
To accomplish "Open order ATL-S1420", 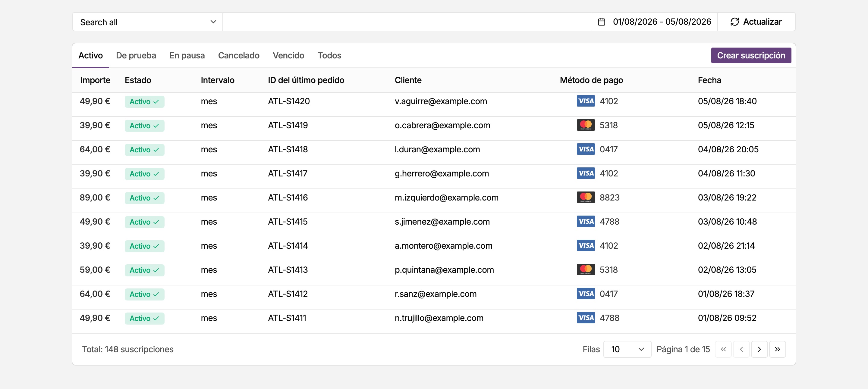I will 289,101.
